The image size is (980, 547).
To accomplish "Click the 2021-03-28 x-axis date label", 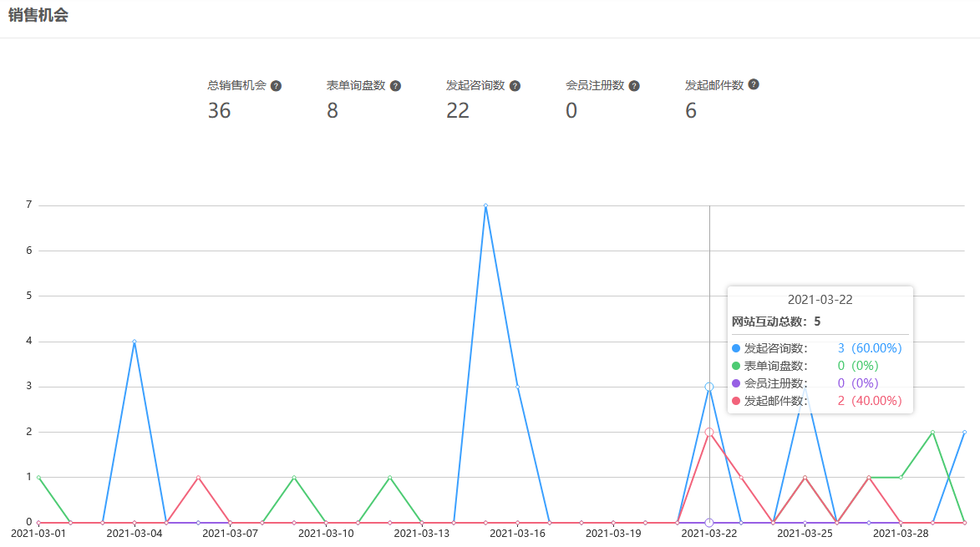I will [901, 533].
